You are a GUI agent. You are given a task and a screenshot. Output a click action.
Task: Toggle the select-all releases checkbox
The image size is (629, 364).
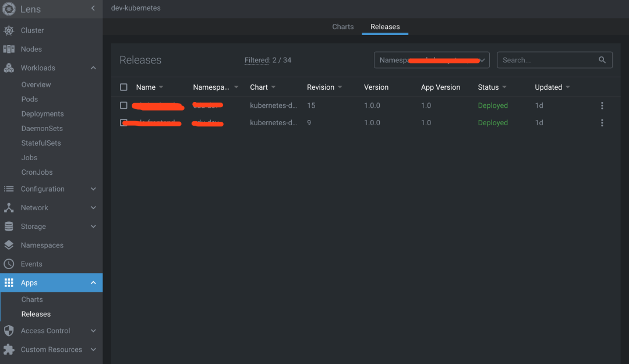(x=123, y=87)
